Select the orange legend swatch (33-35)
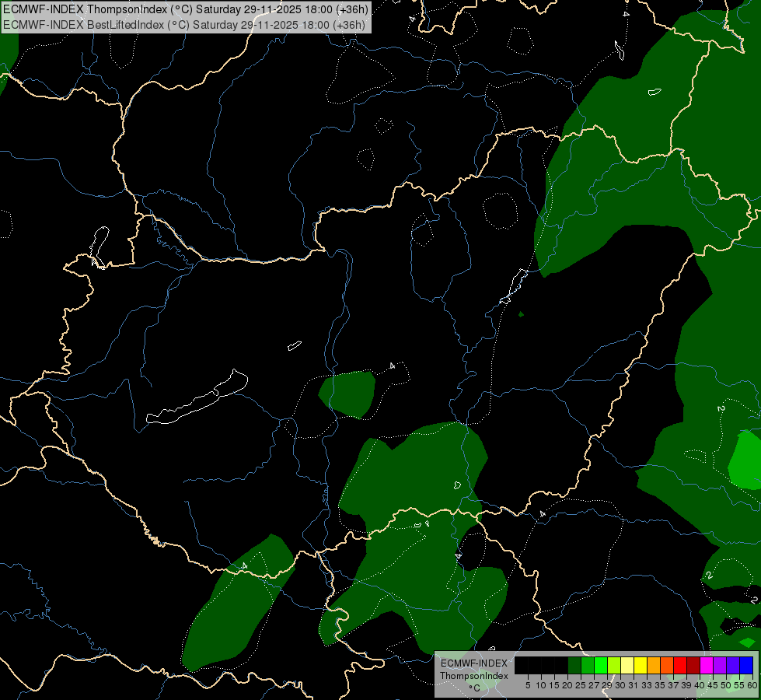Screen dimensions: 761x700 click(x=654, y=665)
